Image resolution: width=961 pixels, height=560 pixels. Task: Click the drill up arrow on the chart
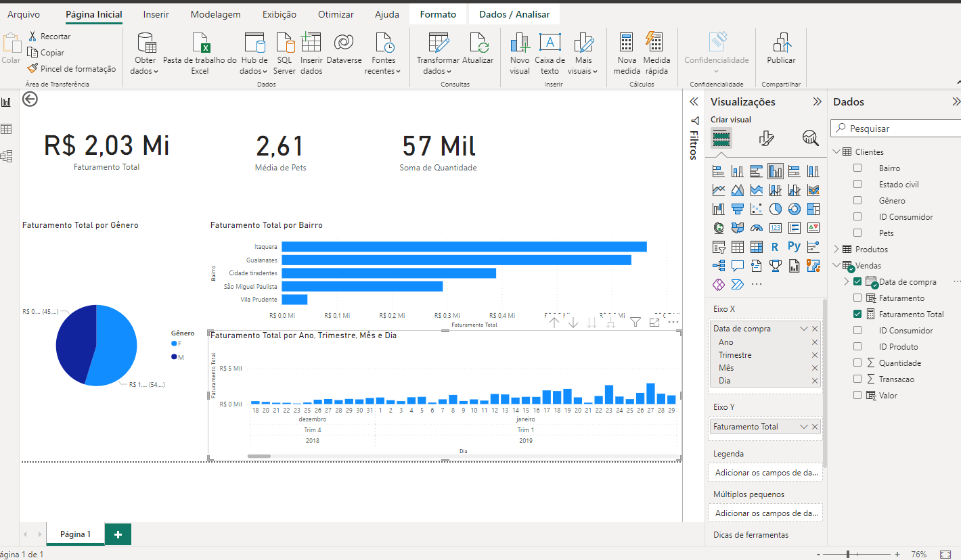[554, 323]
